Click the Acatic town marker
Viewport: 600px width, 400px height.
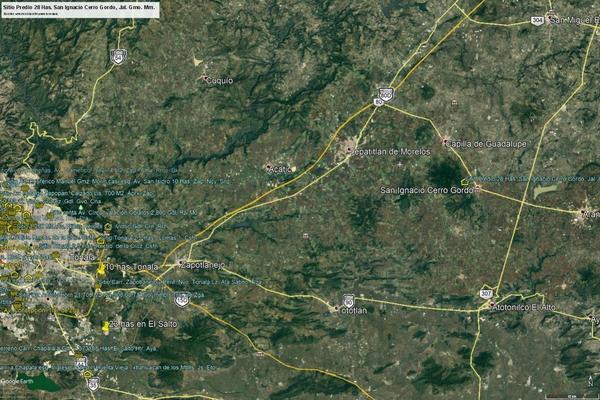pos(268,167)
